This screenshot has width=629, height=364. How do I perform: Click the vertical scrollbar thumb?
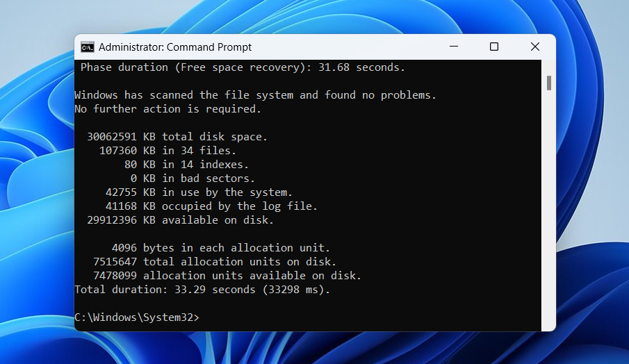click(549, 83)
